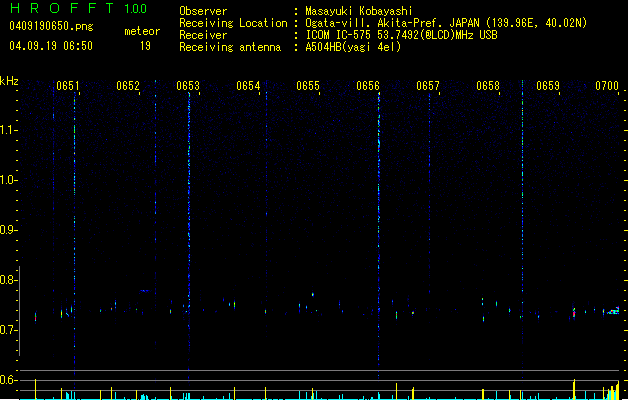629x400 pixels.
Task: Click the 1.1 kHz axis label
Action: (8, 130)
